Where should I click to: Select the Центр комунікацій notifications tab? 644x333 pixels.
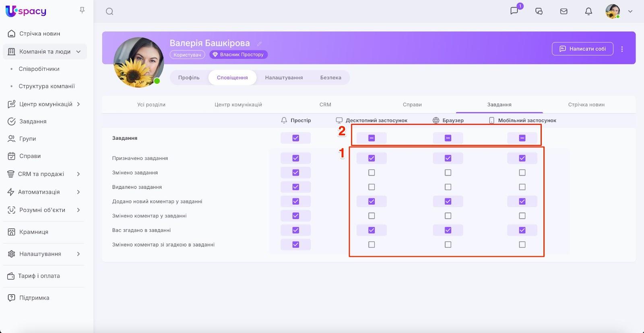pyautogui.click(x=238, y=105)
